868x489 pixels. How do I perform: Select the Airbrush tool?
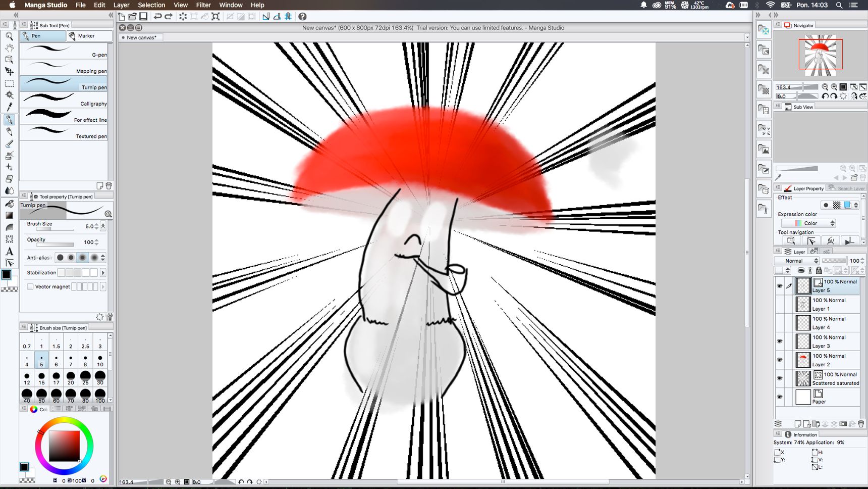click(x=9, y=155)
